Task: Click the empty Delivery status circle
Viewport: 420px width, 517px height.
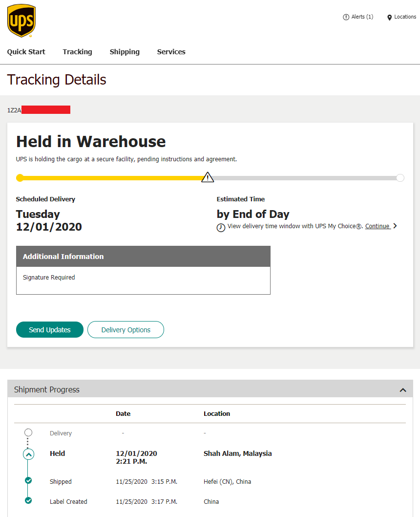Action: 28,432
